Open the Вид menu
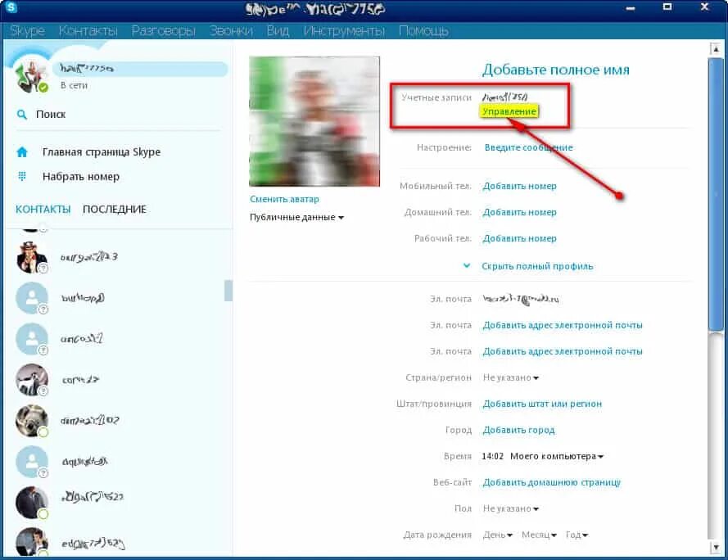Image resolution: width=728 pixels, height=560 pixels. pos(278,31)
